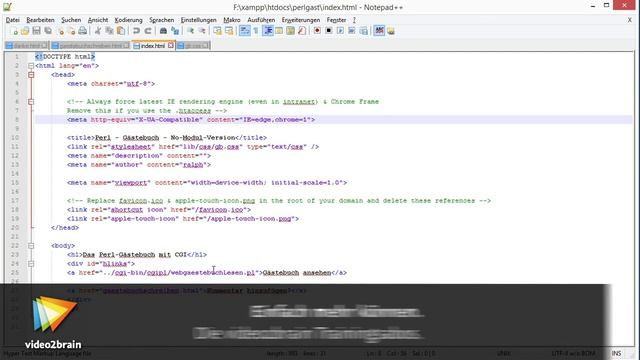Collapse comment fold at line 6
The height and width of the screenshot is (360, 640).
coord(31,102)
